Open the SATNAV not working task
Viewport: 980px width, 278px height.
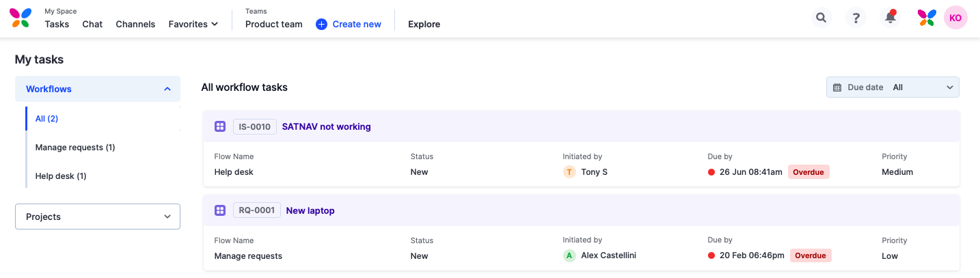[327, 126]
